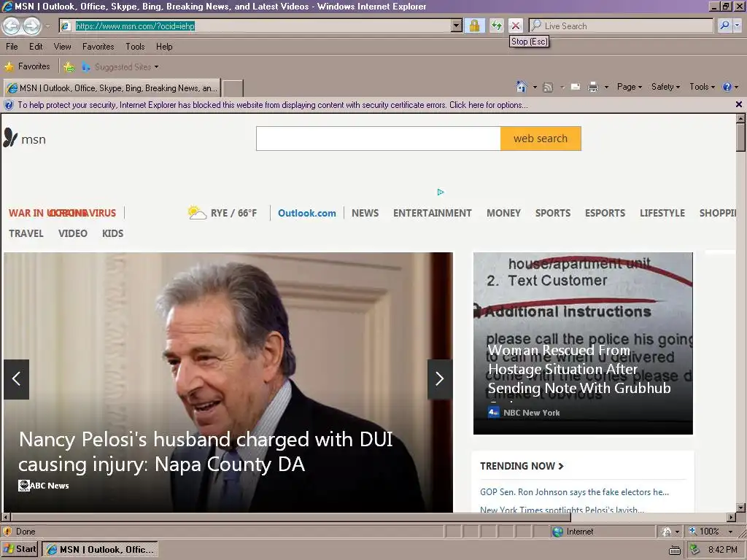Click the Home icon in command bar

point(521,87)
